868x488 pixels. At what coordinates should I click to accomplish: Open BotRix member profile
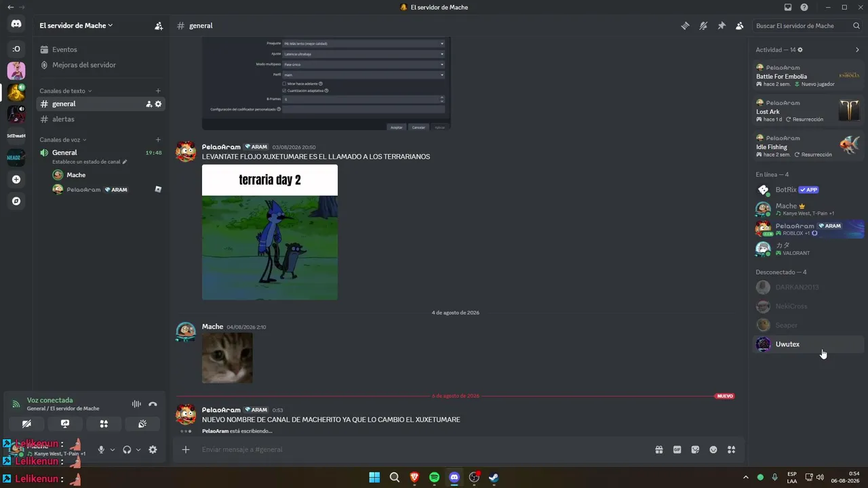[808, 190]
